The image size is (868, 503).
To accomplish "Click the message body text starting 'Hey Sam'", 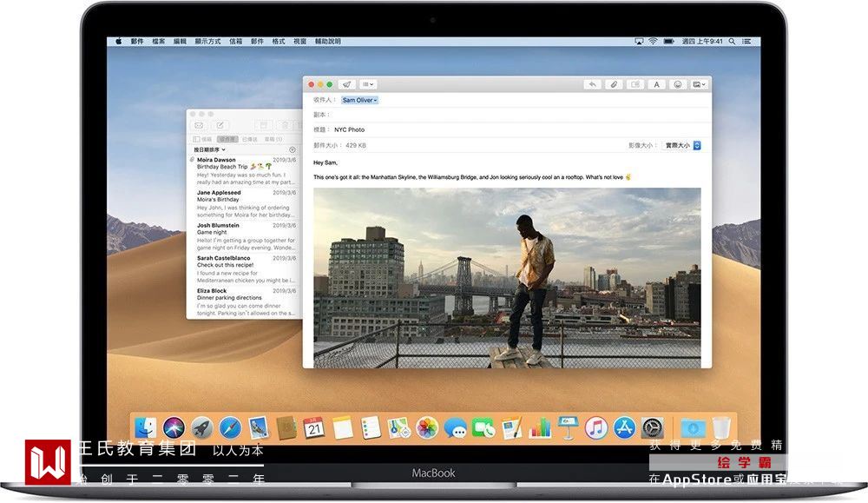I will point(470,170).
